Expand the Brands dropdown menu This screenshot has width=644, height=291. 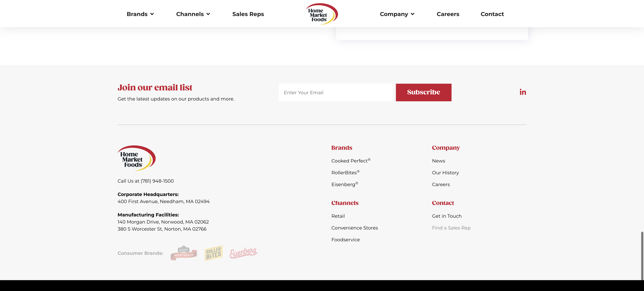tap(140, 14)
